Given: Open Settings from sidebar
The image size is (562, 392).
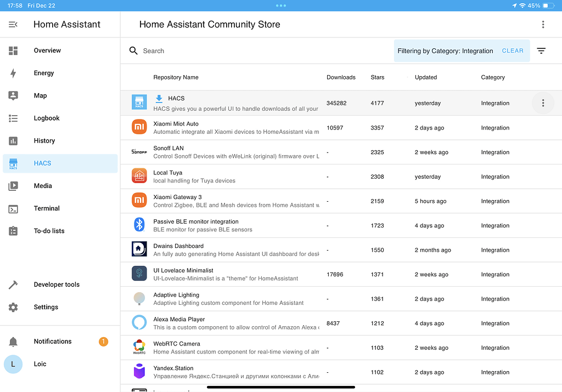Looking at the screenshot, I should click(x=46, y=307).
